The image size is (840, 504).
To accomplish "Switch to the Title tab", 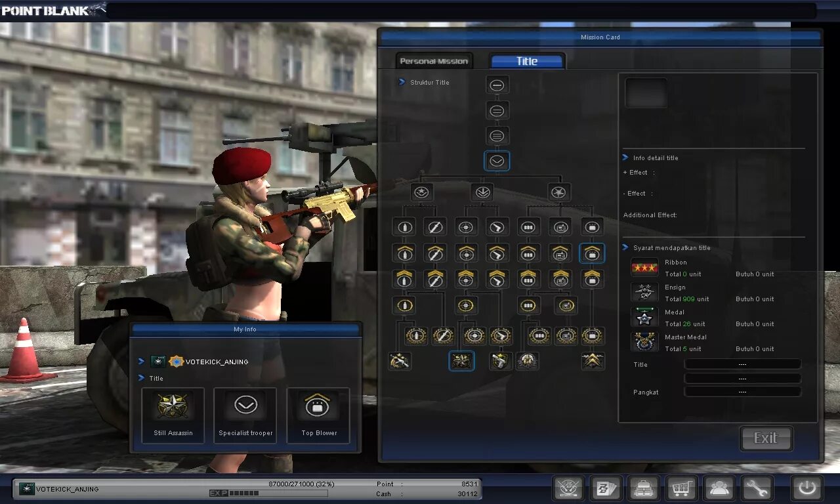I will pyautogui.click(x=527, y=60).
